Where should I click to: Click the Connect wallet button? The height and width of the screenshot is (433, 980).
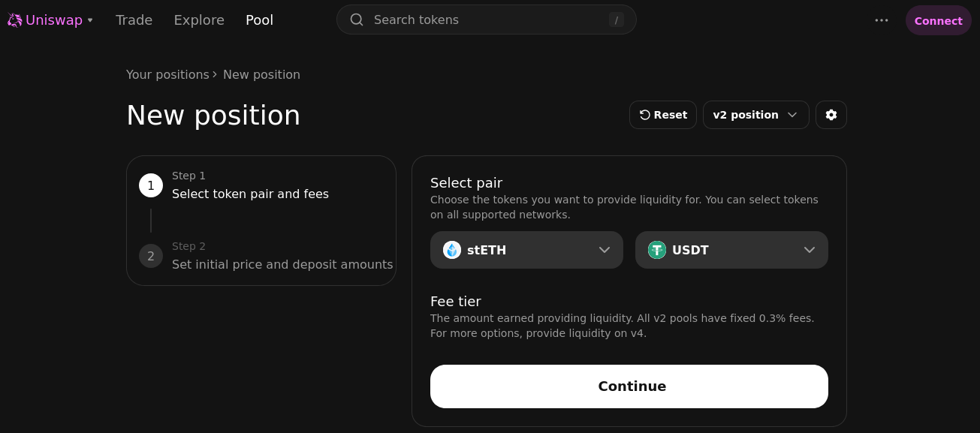[x=939, y=20]
